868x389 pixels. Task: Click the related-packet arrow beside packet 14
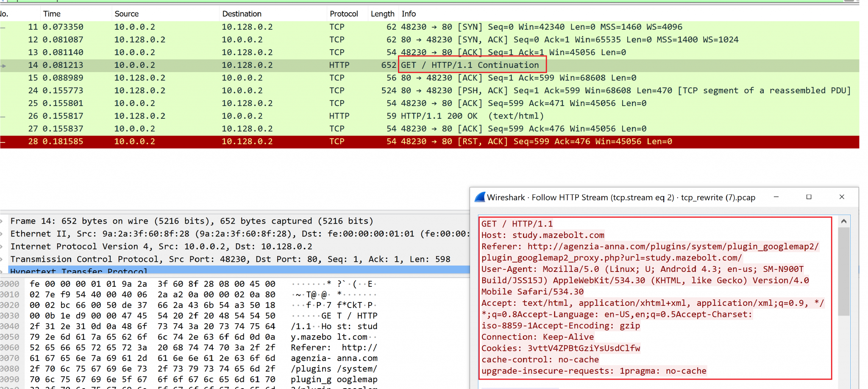click(3, 65)
